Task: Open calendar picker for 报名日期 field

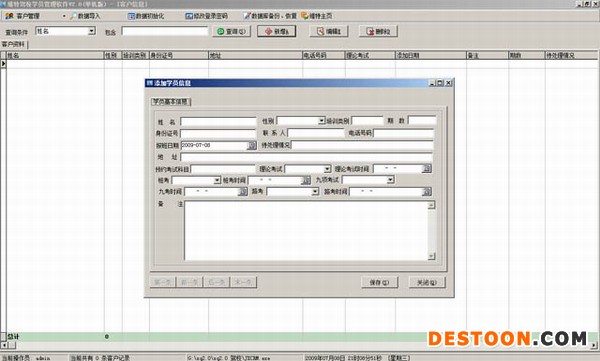Action: click(x=252, y=145)
